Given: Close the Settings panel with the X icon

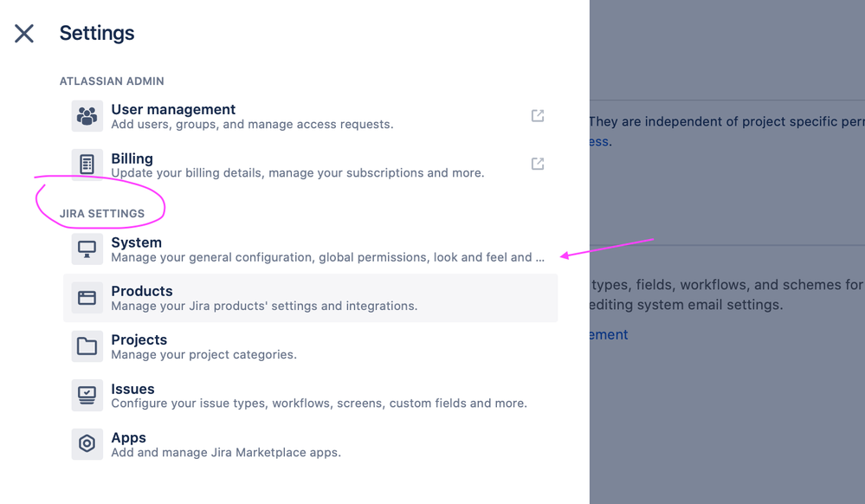Looking at the screenshot, I should (24, 33).
